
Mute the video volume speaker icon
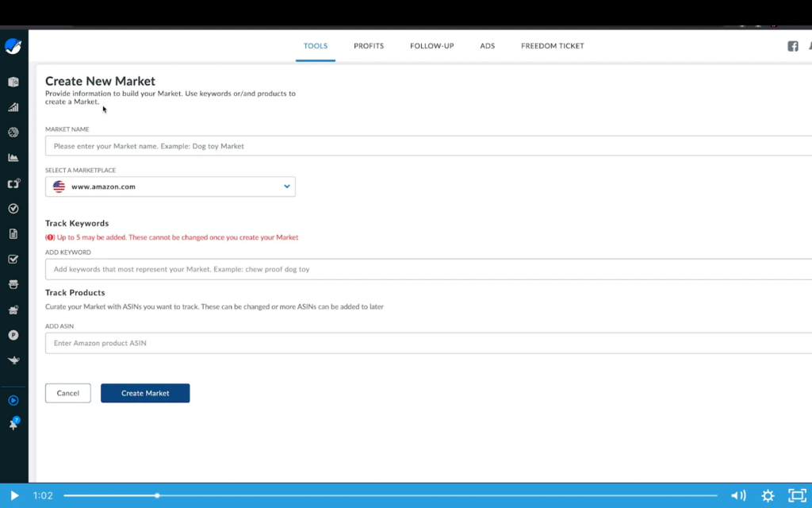coord(738,495)
